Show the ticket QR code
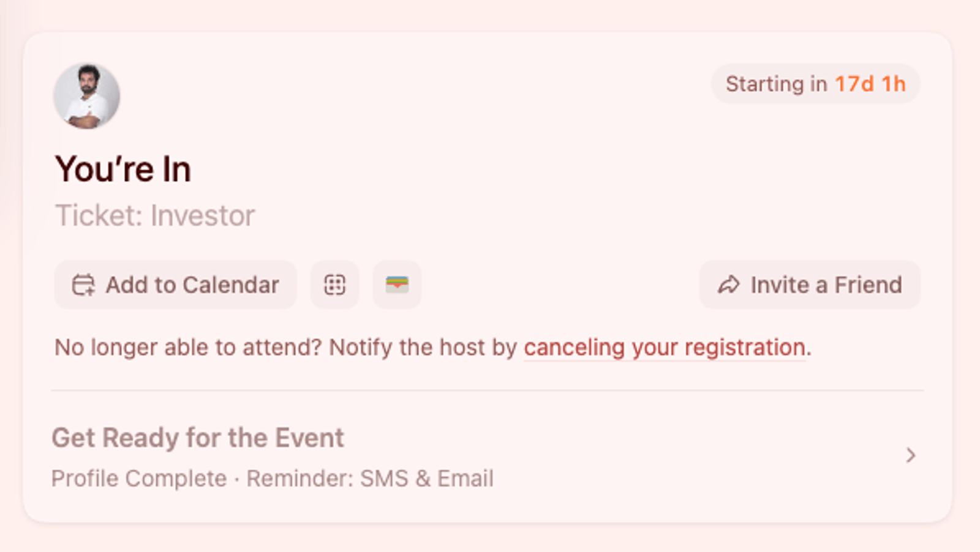 [334, 285]
